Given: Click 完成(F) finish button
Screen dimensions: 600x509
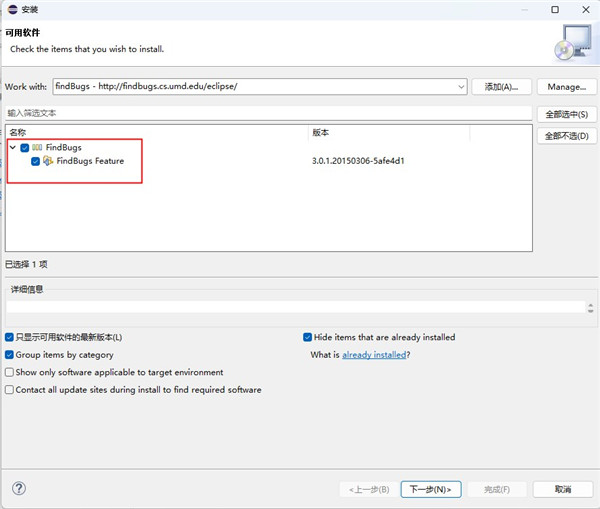Looking at the screenshot, I should [x=497, y=489].
